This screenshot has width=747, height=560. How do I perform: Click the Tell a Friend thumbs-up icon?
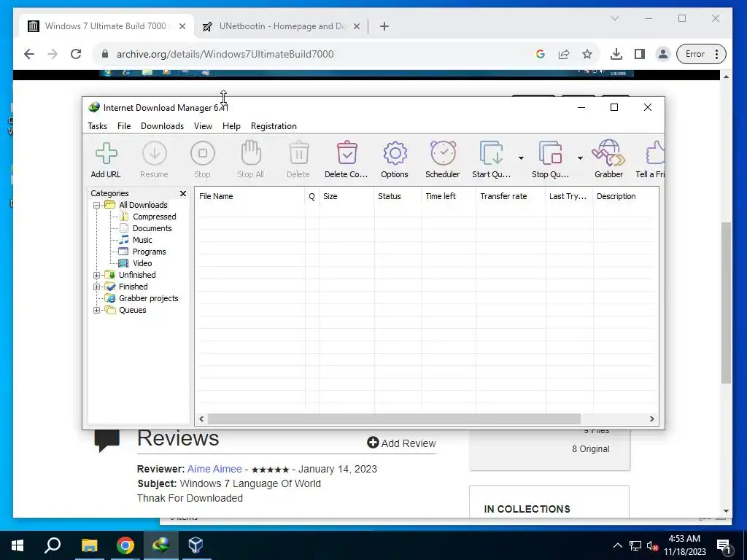click(x=651, y=160)
